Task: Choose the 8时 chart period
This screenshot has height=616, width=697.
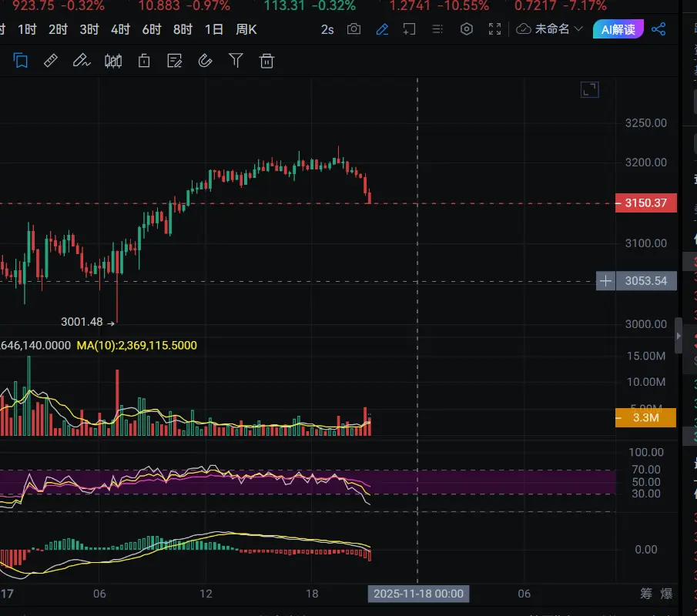Action: [x=183, y=29]
